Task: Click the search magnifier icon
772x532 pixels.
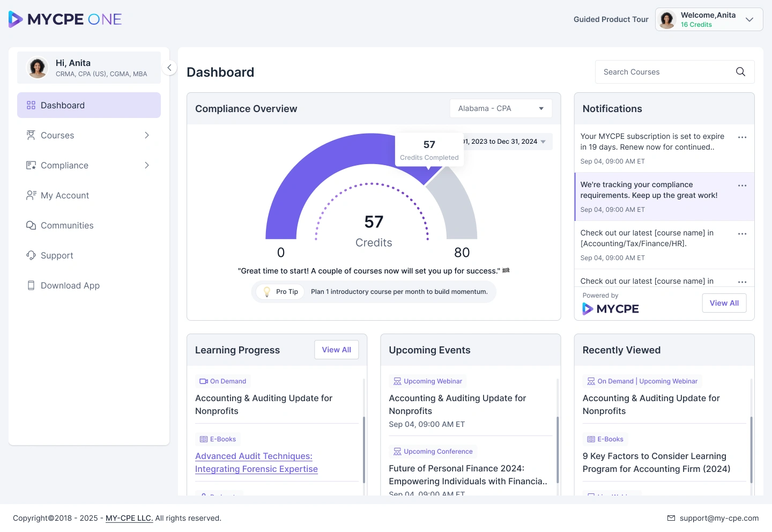Action: point(740,72)
